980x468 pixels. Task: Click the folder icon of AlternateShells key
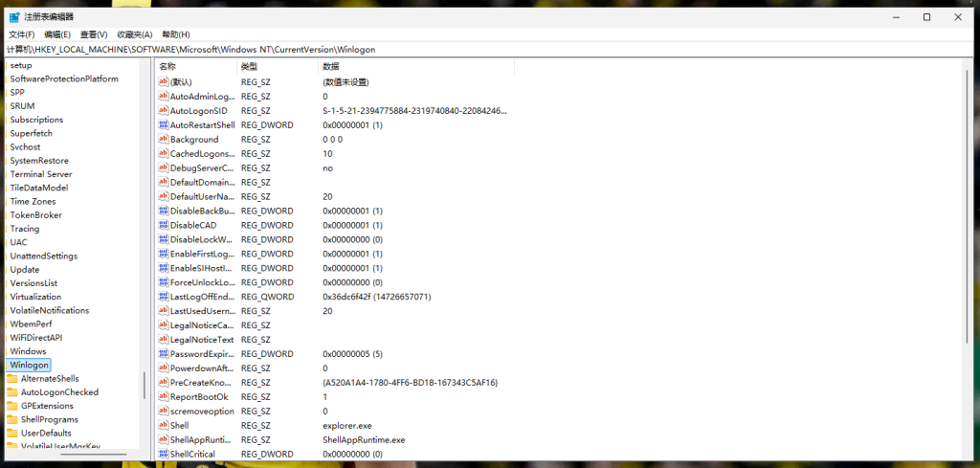[x=11, y=379]
